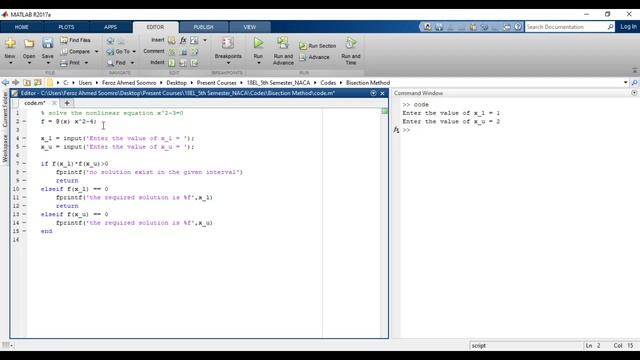The width and height of the screenshot is (640, 360).
Task: Click the fx insert function icon
Action: click(183, 40)
